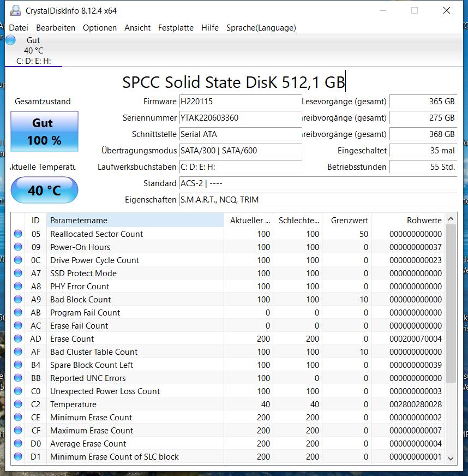468x476 pixels.
Task: Click status orb for Reported UNC Errors
Action: pyautogui.click(x=18, y=378)
